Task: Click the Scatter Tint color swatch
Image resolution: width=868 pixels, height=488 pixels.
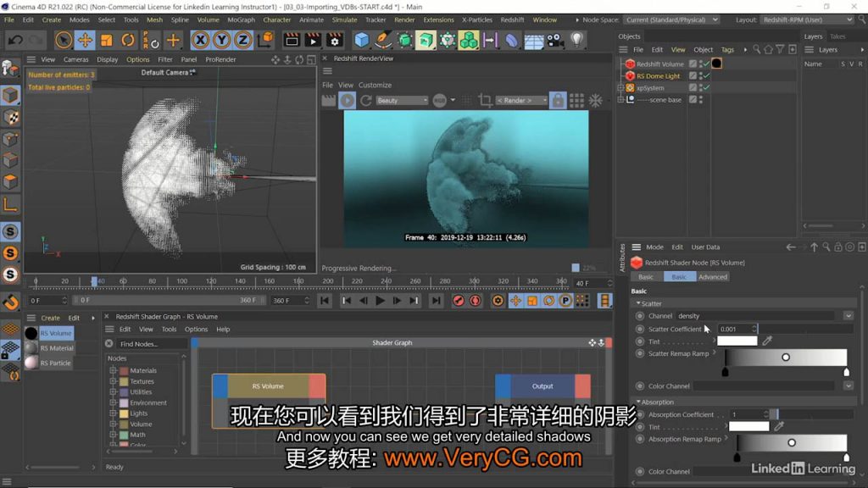Action: click(x=737, y=341)
